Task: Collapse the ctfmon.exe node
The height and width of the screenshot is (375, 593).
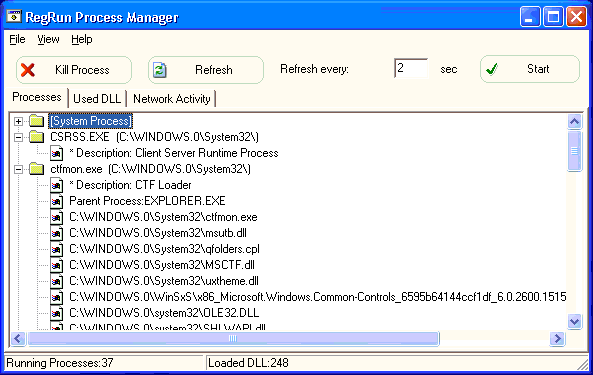Action: click(18, 169)
